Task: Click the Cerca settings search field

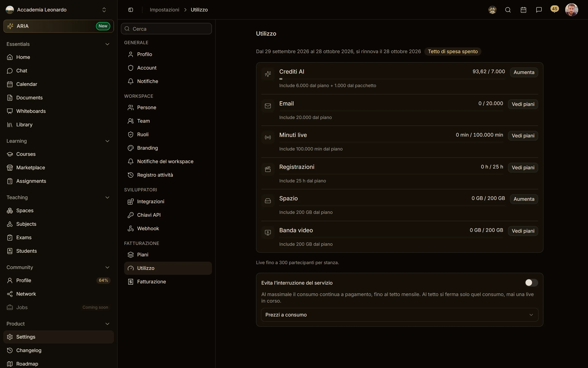Action: (166, 29)
